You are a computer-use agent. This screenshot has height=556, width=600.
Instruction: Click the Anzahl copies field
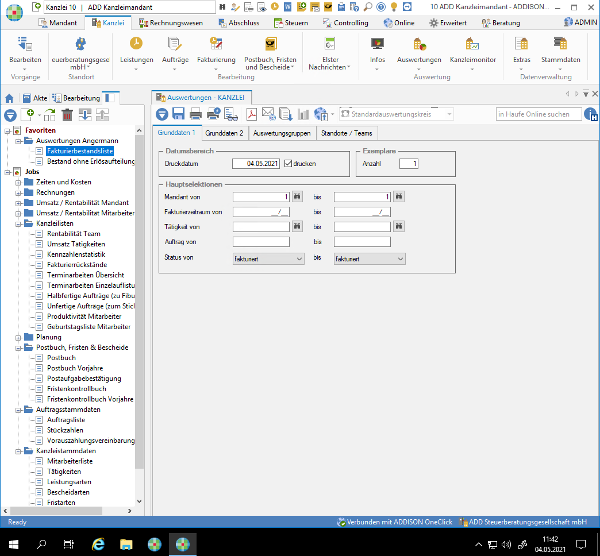(409, 163)
